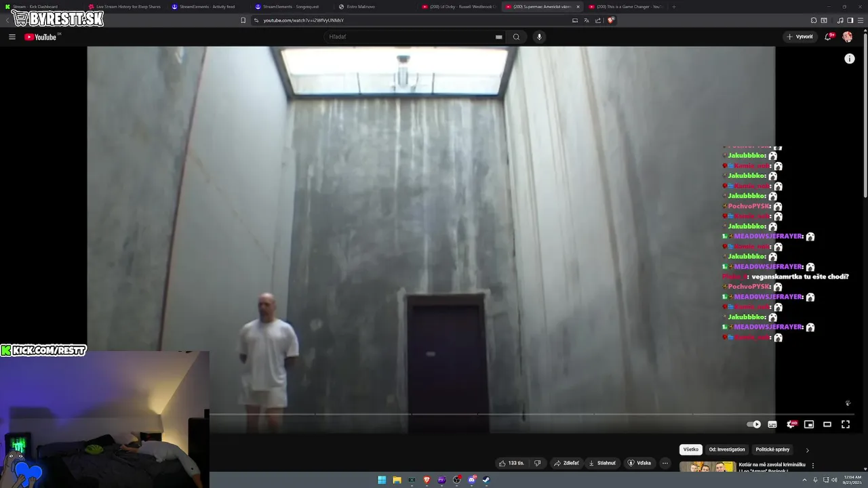Open options menu for the Kotlár video
Viewport: 868px width, 488px height.
pos(813,466)
